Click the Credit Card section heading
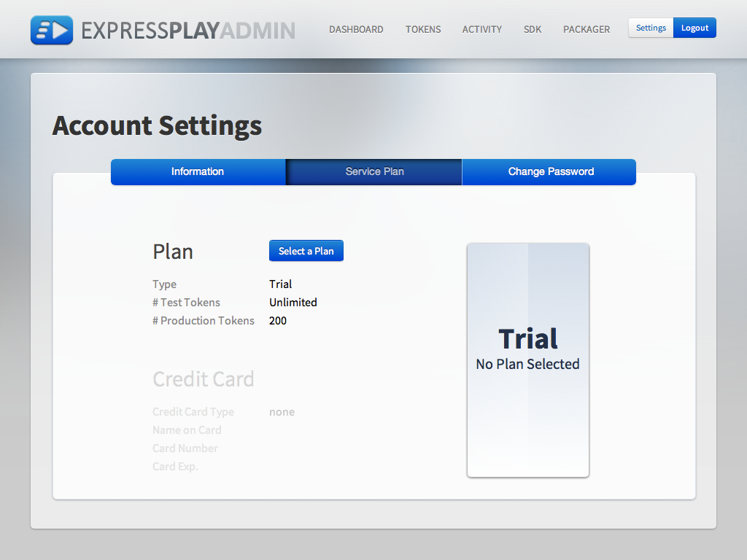 (203, 379)
